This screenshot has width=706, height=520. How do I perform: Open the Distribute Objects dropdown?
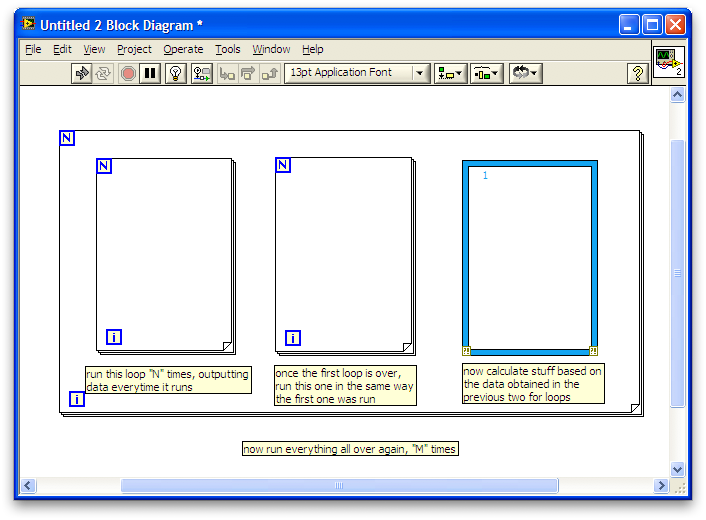[487, 73]
